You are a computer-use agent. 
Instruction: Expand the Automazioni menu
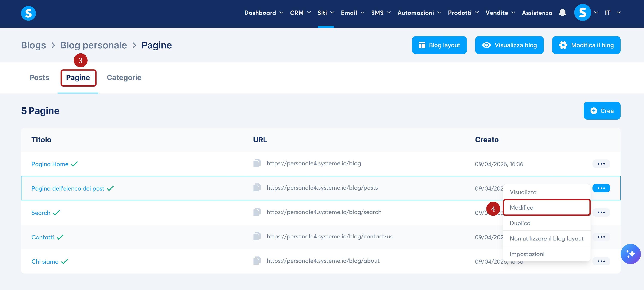(419, 13)
